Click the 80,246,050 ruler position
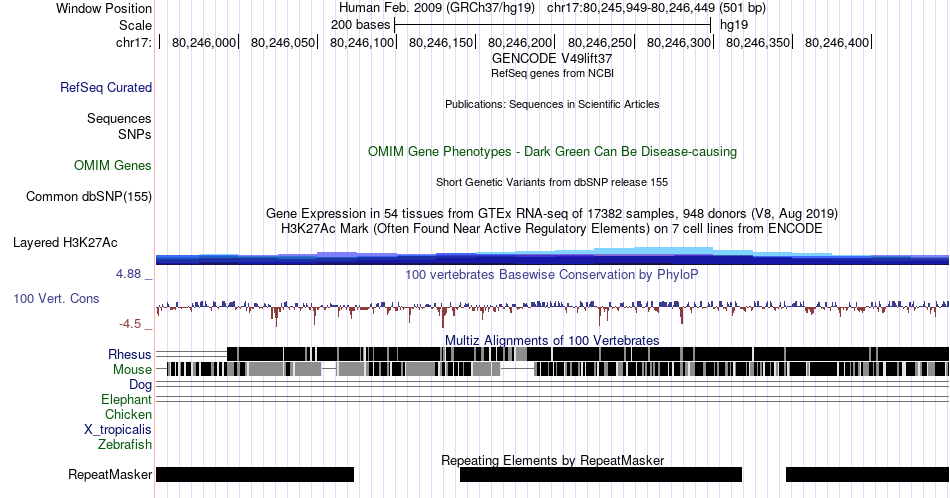The height and width of the screenshot is (498, 950). (283, 42)
